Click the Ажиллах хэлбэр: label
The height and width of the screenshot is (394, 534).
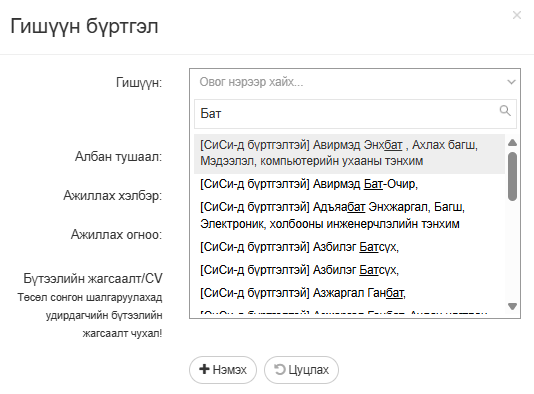(x=113, y=196)
